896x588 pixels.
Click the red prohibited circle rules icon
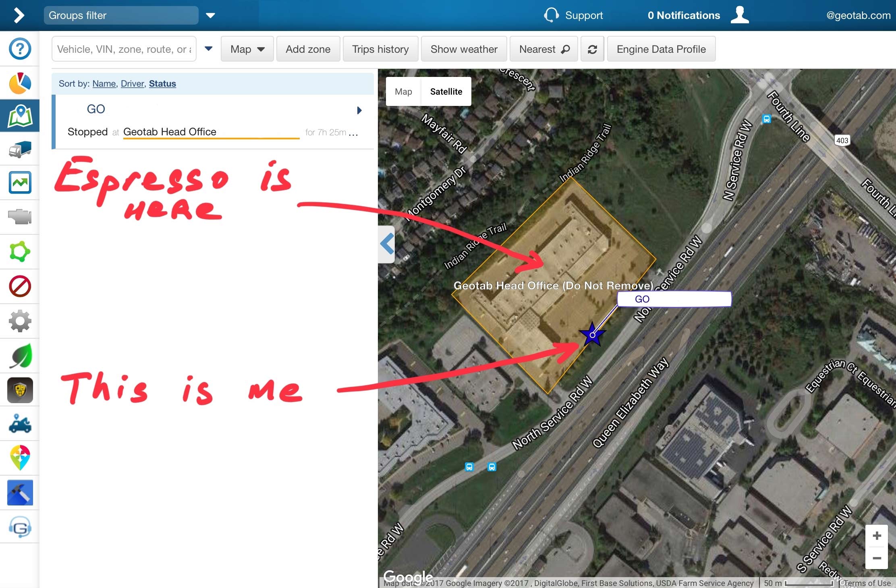tap(20, 286)
